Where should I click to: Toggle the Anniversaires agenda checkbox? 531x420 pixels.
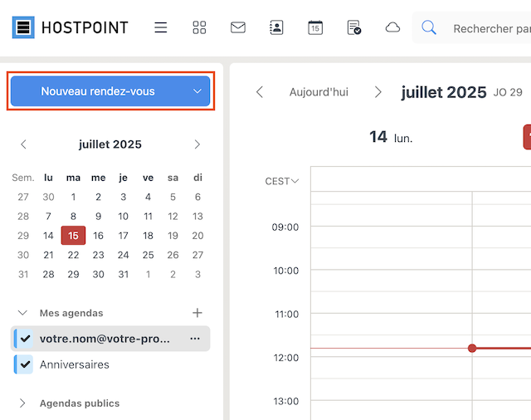[25, 364]
